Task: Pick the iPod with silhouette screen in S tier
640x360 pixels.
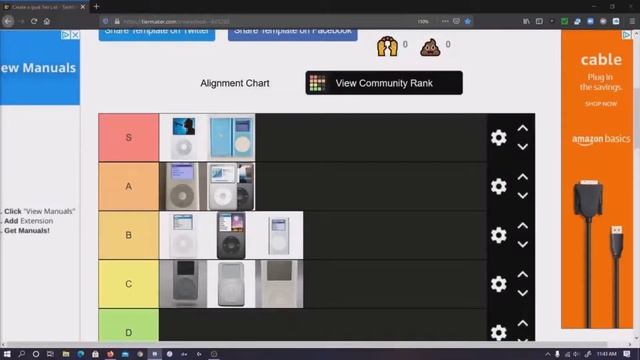Action: [183, 138]
